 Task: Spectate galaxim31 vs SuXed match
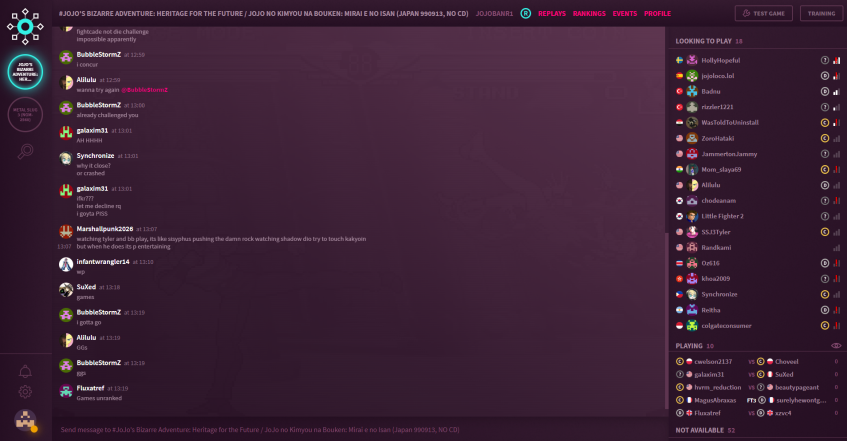click(x=757, y=375)
